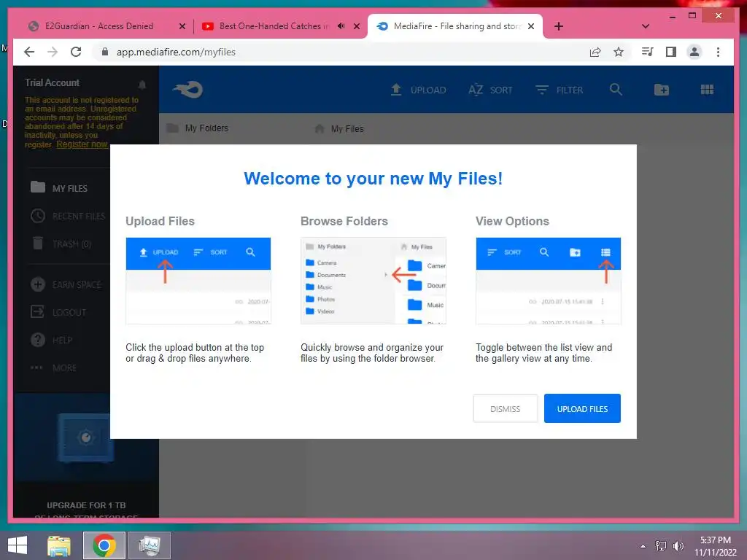Click the network tray icon

point(661,546)
